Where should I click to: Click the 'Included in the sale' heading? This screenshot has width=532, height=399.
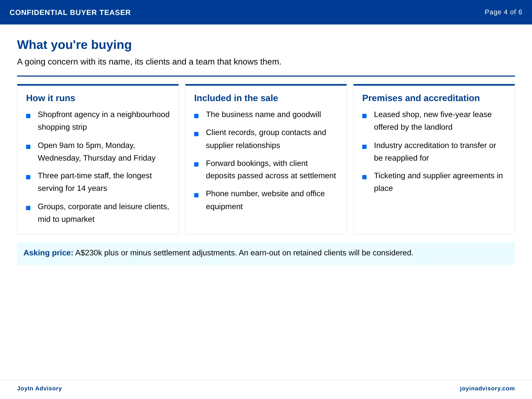tap(236, 98)
